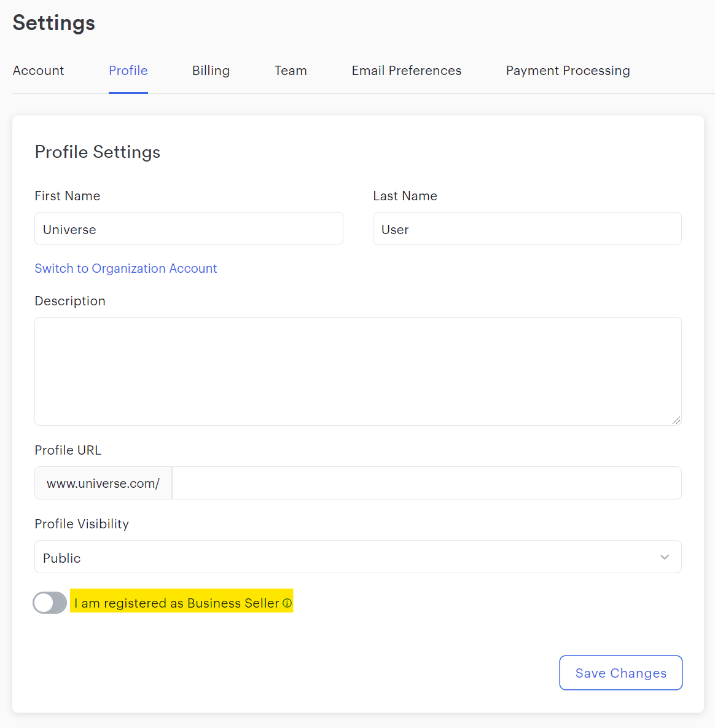Enable the Business Seller toggle switch

point(50,603)
